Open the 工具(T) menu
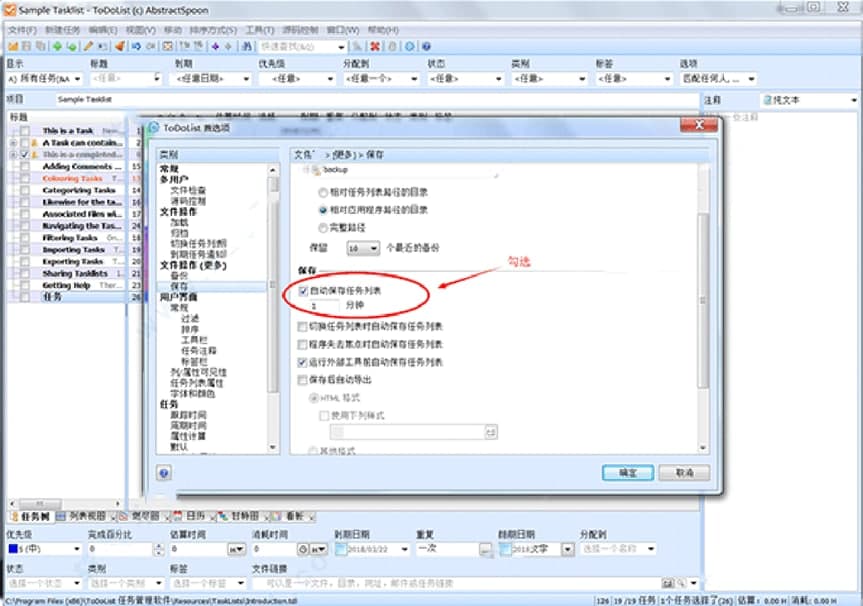863x606 pixels. [x=260, y=30]
